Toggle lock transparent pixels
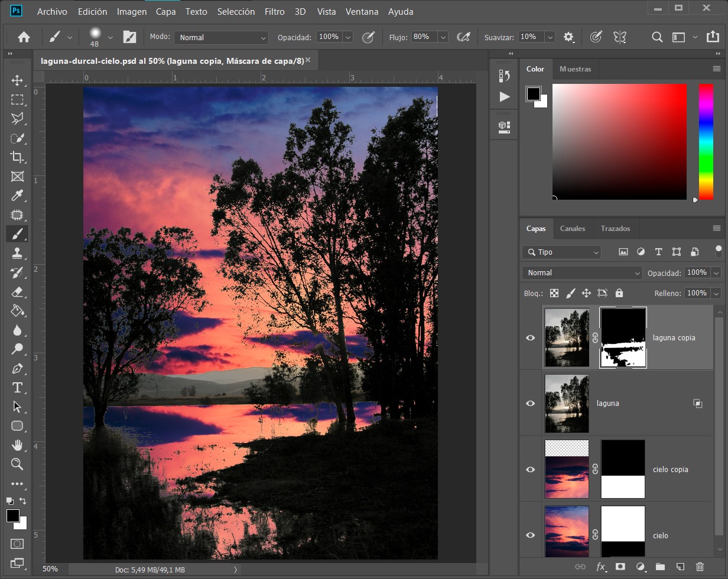The width and height of the screenshot is (728, 579). coord(554,293)
